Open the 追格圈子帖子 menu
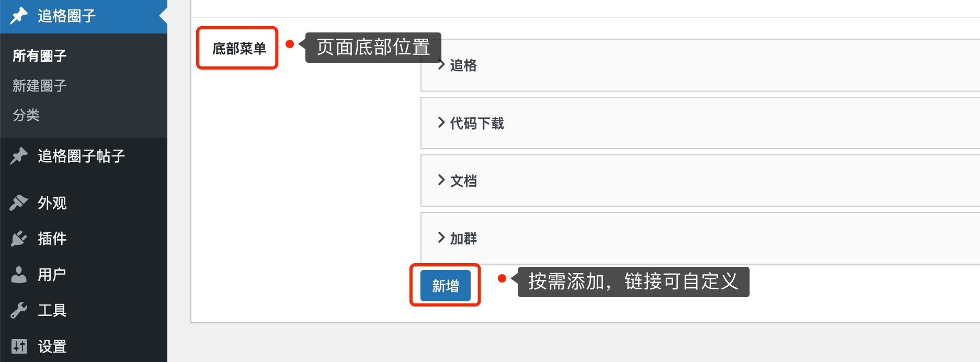Image resolution: width=980 pixels, height=362 pixels. 81,156
